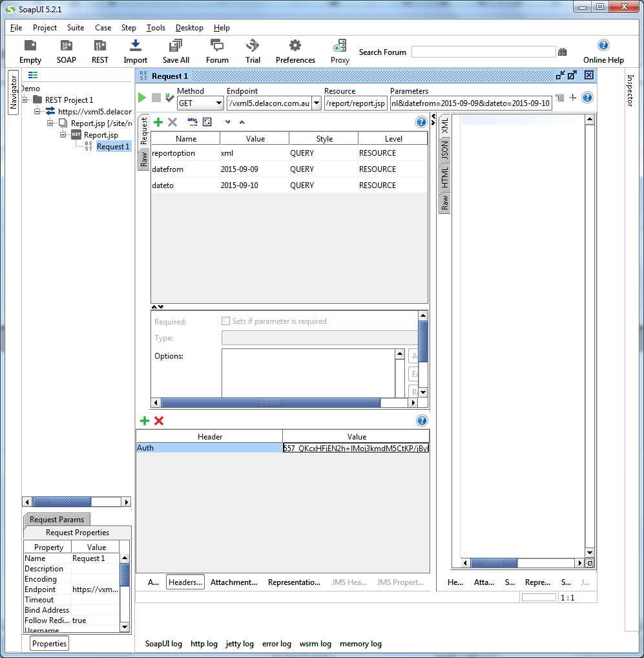Toggle 'Sets if parameter is required' checkbox

(x=225, y=321)
